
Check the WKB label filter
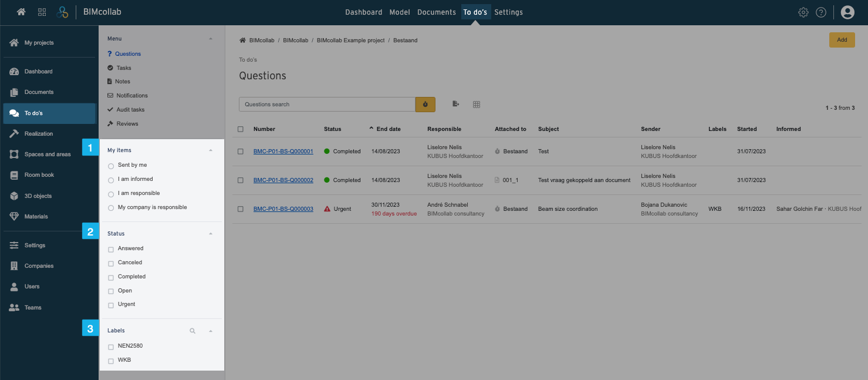point(111,361)
